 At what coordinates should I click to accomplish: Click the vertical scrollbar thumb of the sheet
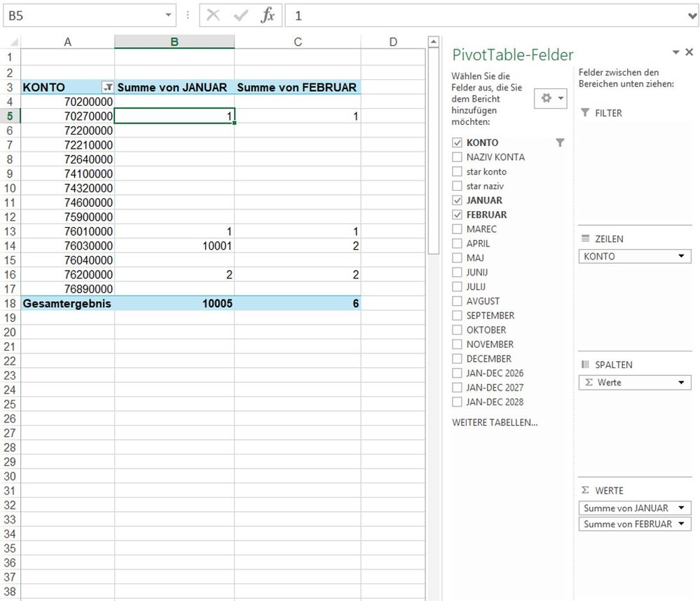click(433, 151)
